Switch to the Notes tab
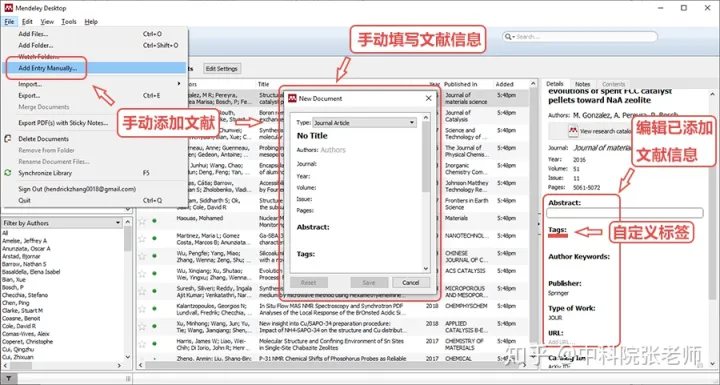 coord(582,84)
